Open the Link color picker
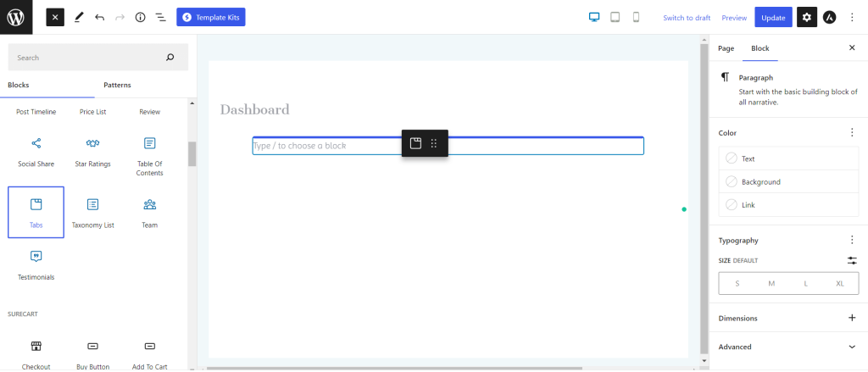868x372 pixels. [x=788, y=205]
